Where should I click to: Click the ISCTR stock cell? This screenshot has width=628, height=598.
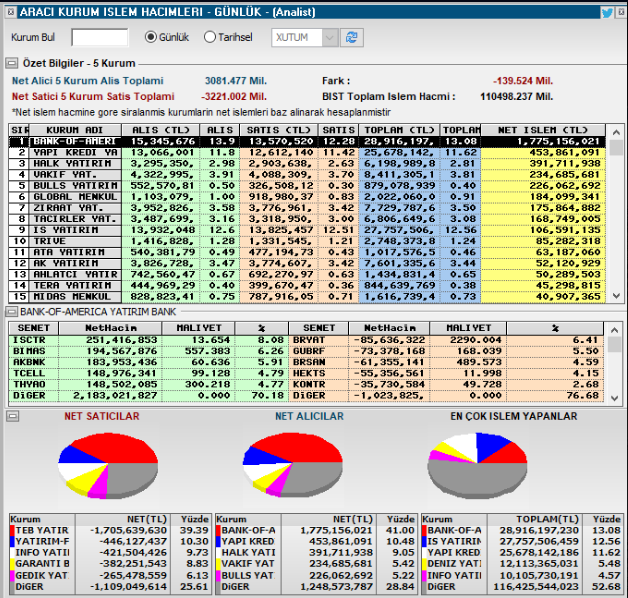[x=34, y=340]
